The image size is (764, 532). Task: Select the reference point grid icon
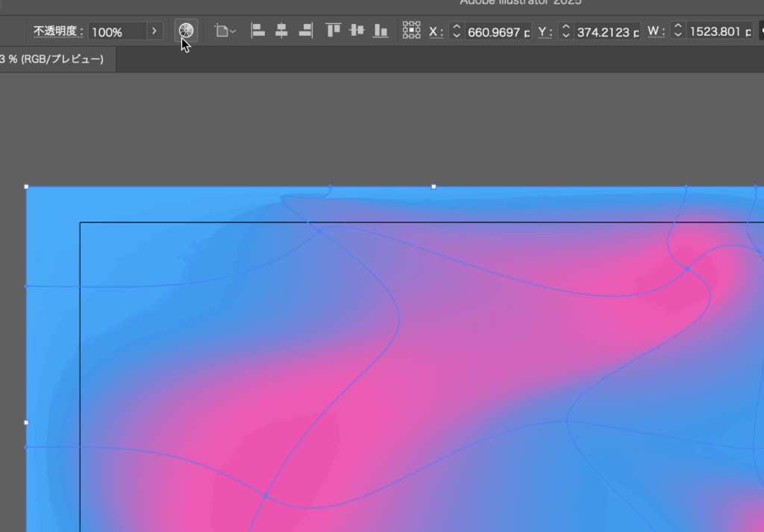(412, 31)
